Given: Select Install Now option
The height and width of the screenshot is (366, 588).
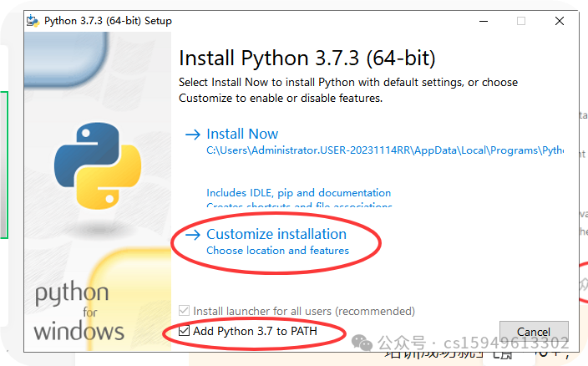Looking at the screenshot, I should tap(242, 134).
